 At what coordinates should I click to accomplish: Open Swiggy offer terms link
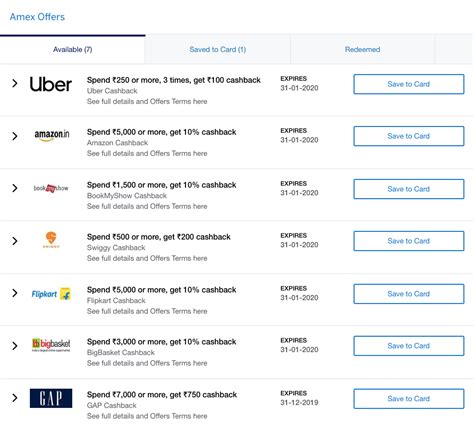pos(147,258)
